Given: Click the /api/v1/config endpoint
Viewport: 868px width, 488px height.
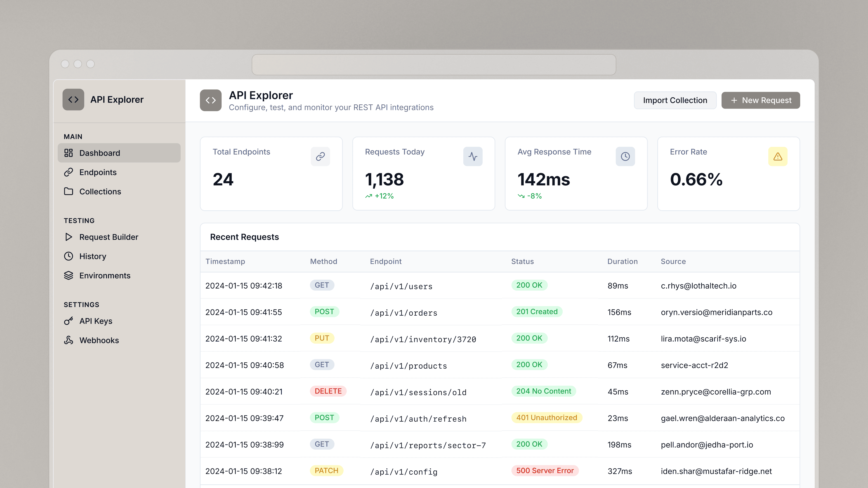Looking at the screenshot, I should click(x=404, y=472).
